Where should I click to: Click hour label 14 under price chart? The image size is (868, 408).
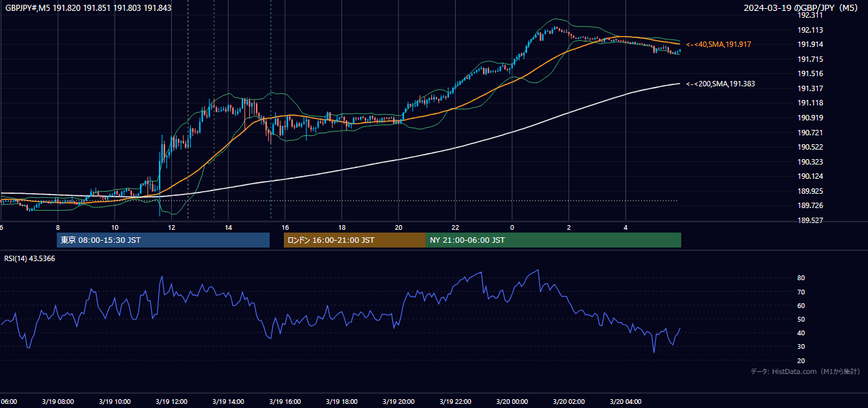[x=229, y=228]
